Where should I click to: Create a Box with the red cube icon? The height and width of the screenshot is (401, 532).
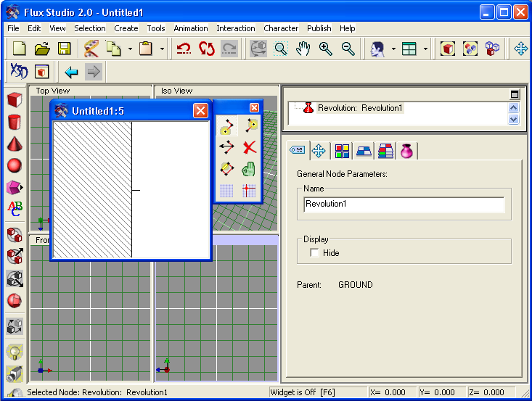coord(15,100)
